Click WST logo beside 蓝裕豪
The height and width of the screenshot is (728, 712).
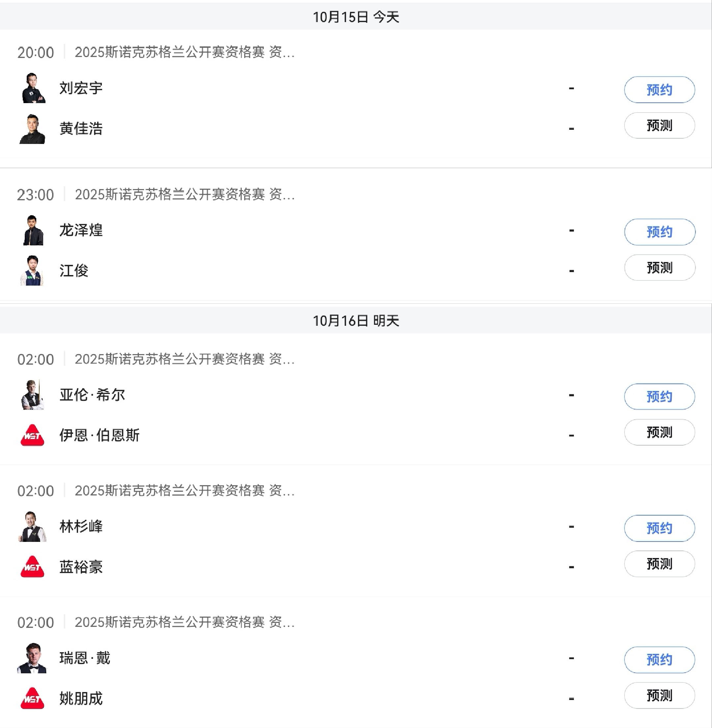tap(33, 567)
